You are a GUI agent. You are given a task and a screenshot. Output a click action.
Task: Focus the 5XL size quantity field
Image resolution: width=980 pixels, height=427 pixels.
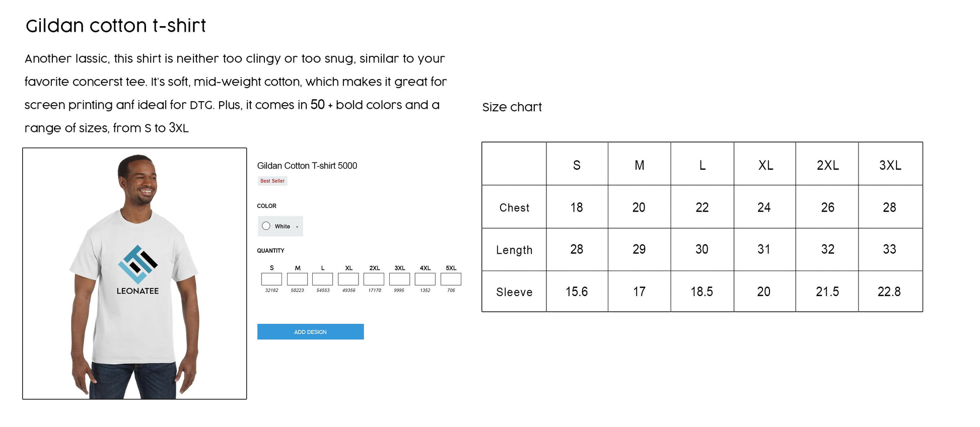(x=451, y=279)
